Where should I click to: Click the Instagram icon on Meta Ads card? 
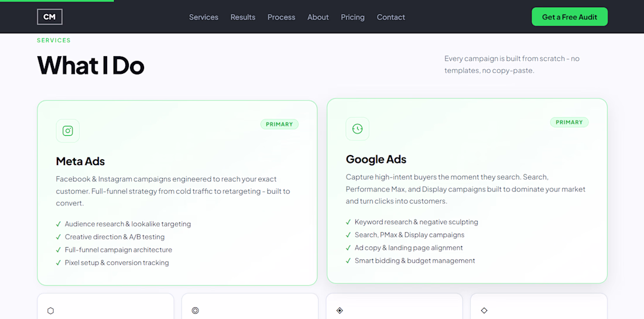[68, 131]
